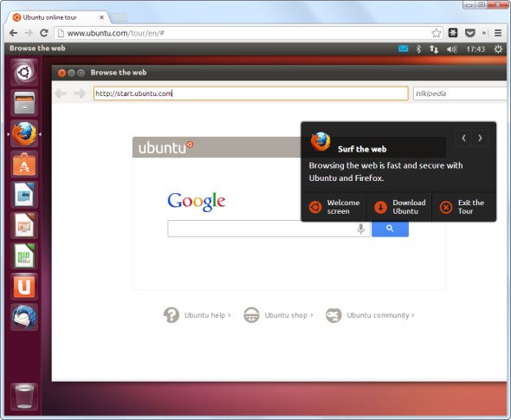Select the Ubuntu online tour tab
This screenshot has height=420, width=511.
(x=57, y=17)
